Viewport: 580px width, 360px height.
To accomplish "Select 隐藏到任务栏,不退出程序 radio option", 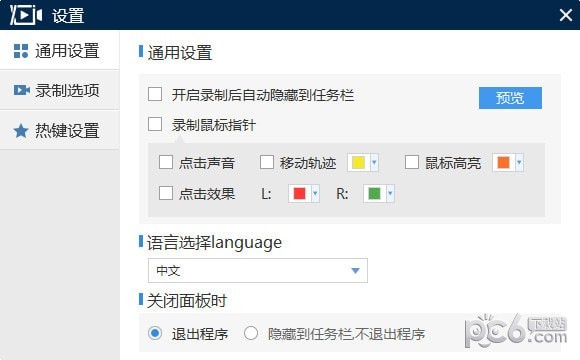I will [x=251, y=333].
